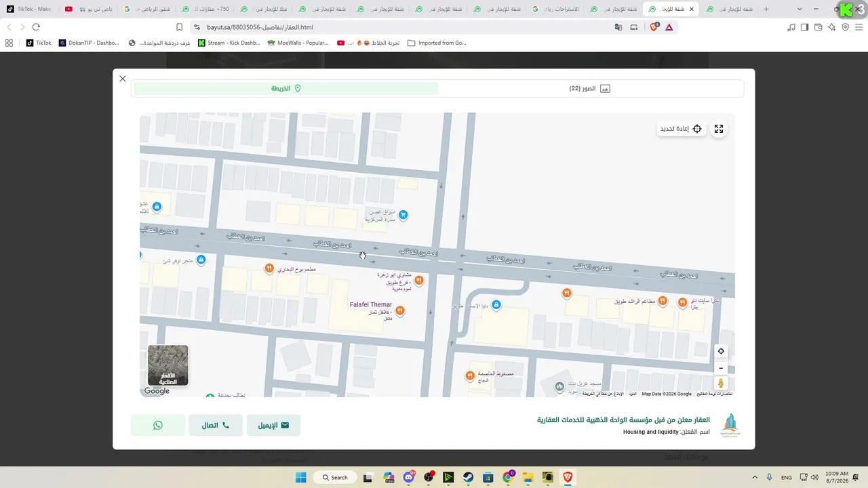Switch to the الصور (22) photos tab
Image resolution: width=868 pixels, height=488 pixels.
pos(590,89)
